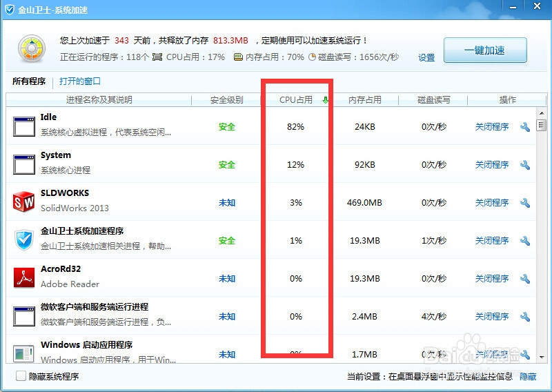Click the Windows 启动应用程序 process icon
Image resolution: width=552 pixels, height=392 pixels.
click(24, 353)
